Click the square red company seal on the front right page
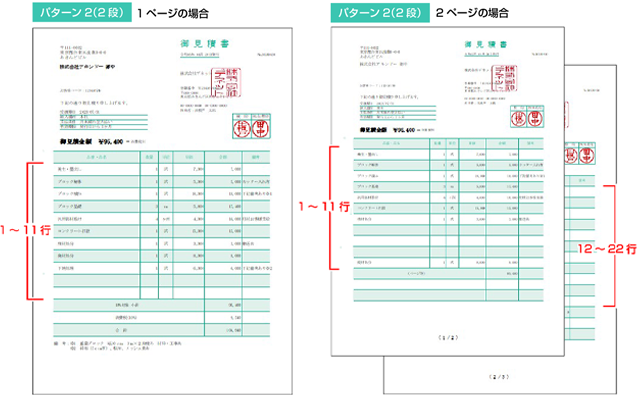Image resolution: width=640 pixels, height=397 pixels. (504, 78)
